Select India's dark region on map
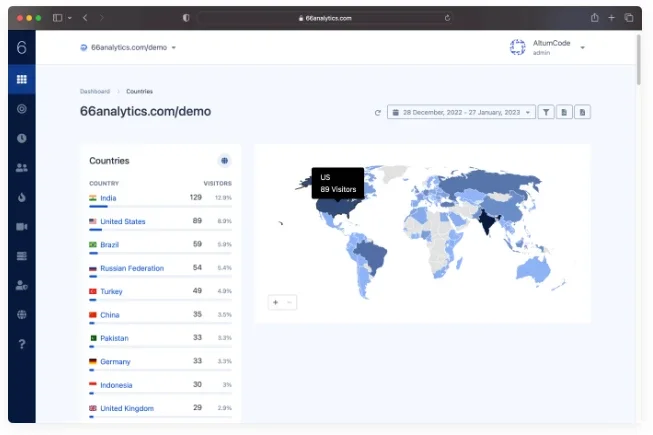Viewport: 653px width, 435px height. pos(486,222)
